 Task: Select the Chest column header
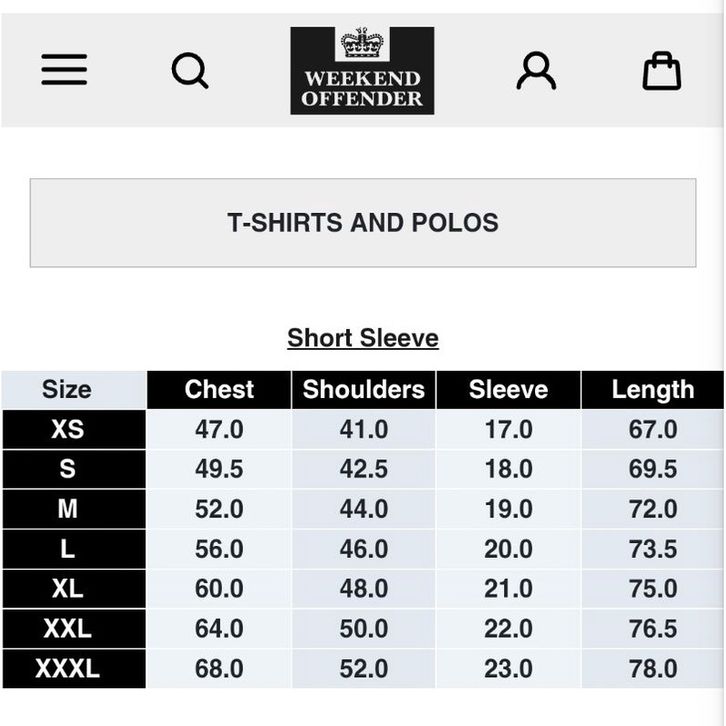coord(219,390)
